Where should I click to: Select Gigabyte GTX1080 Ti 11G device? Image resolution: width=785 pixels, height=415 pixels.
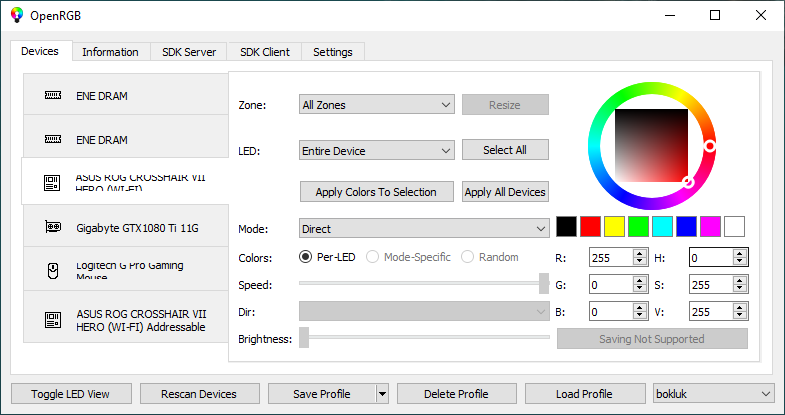tap(126, 226)
